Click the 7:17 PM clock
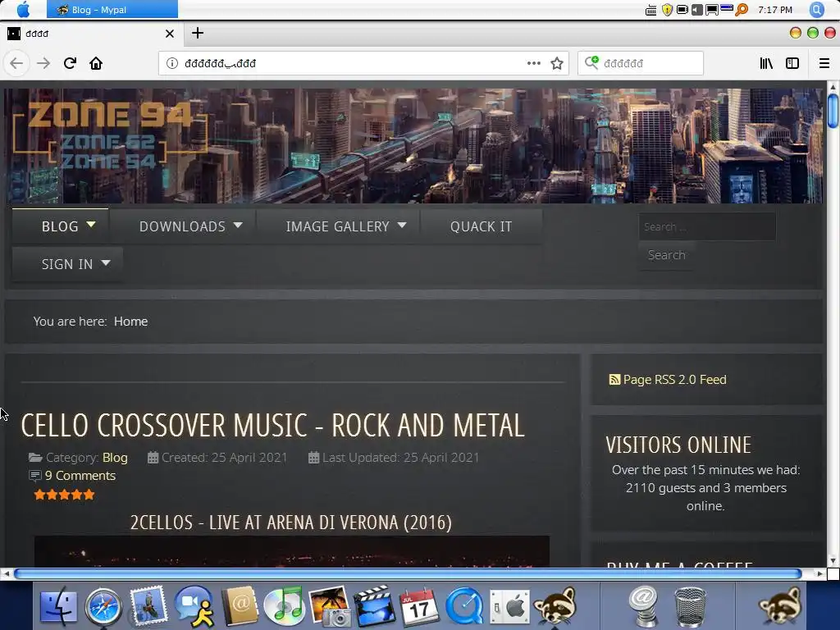Viewport: 840px width, 630px height. pyautogui.click(x=775, y=10)
